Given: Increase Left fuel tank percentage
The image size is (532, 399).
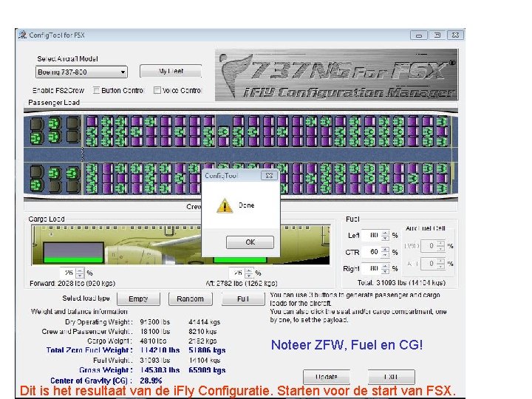Looking at the screenshot, I should [385, 233].
